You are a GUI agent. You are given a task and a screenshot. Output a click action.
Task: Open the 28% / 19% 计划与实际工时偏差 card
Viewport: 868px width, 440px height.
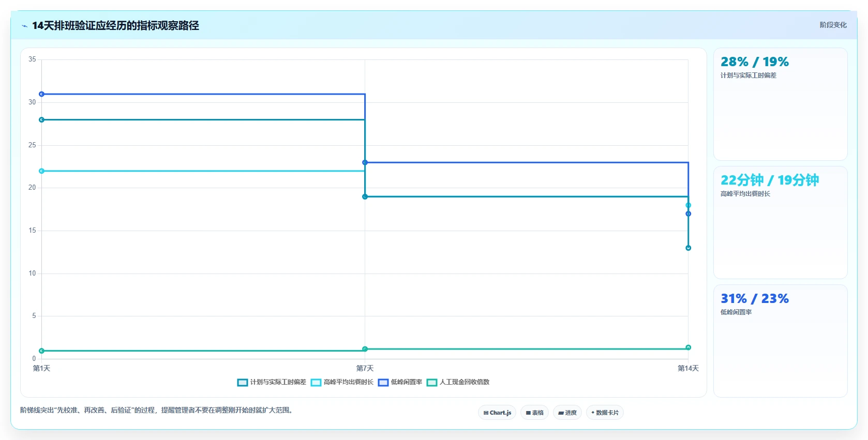pyautogui.click(x=780, y=104)
